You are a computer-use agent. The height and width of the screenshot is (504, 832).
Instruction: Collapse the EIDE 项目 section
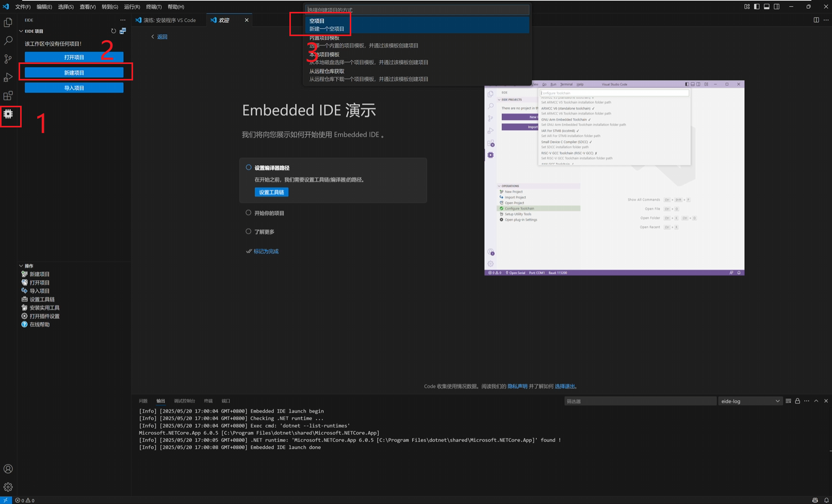[21, 31]
